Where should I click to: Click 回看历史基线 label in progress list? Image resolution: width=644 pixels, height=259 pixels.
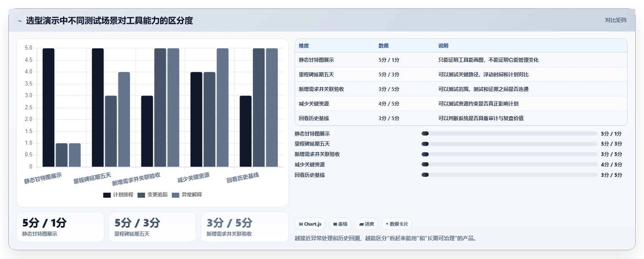click(x=310, y=175)
